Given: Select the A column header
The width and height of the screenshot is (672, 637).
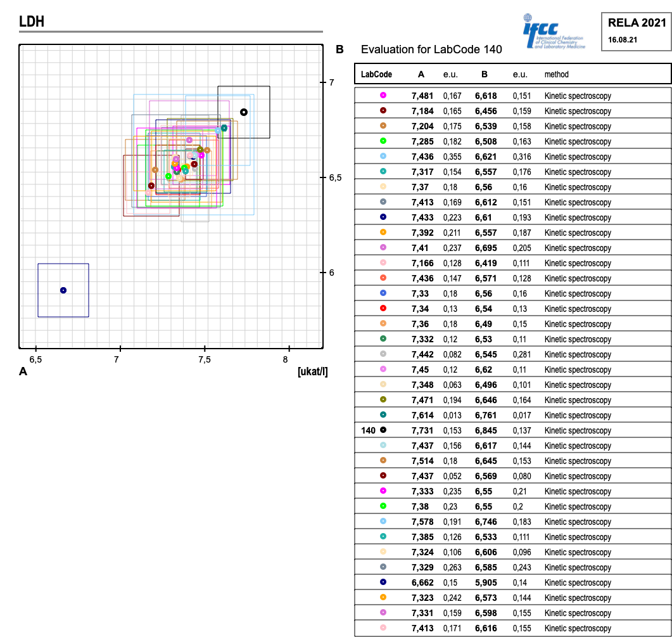Looking at the screenshot, I should point(421,74).
